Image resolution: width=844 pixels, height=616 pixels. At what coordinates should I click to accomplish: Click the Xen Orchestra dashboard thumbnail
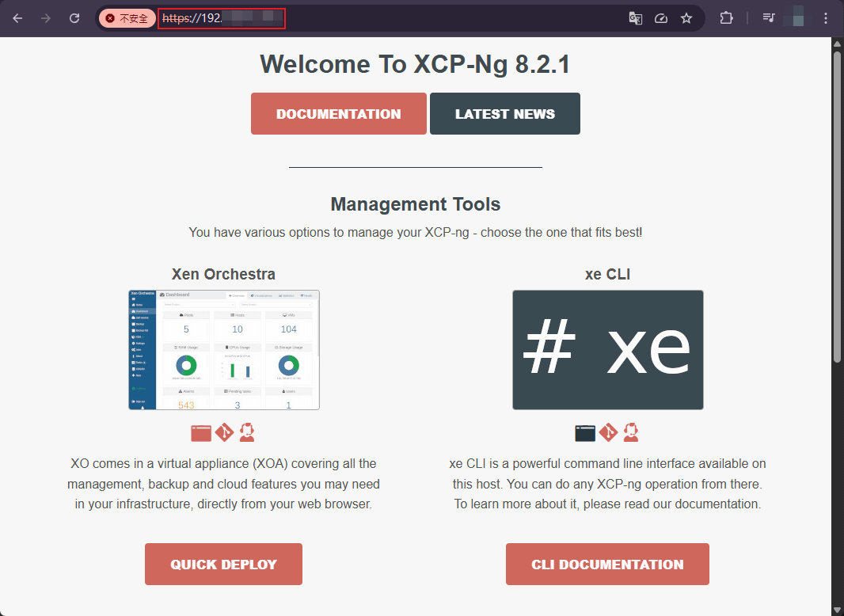224,350
